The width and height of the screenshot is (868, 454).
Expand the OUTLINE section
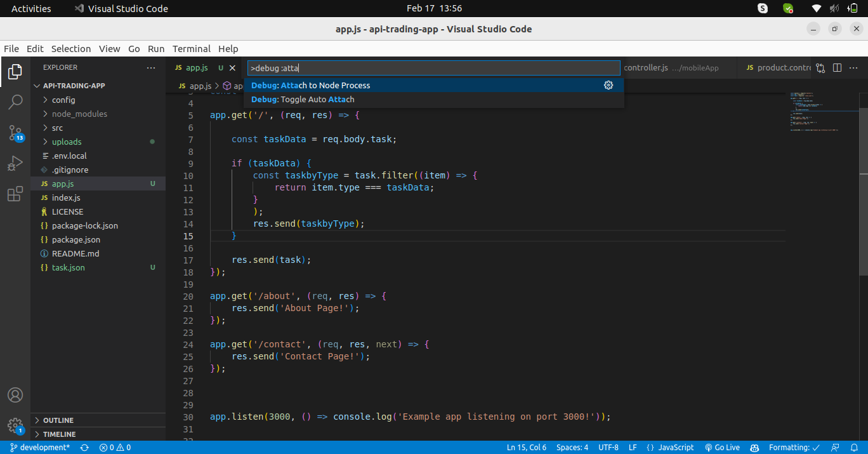(58, 420)
